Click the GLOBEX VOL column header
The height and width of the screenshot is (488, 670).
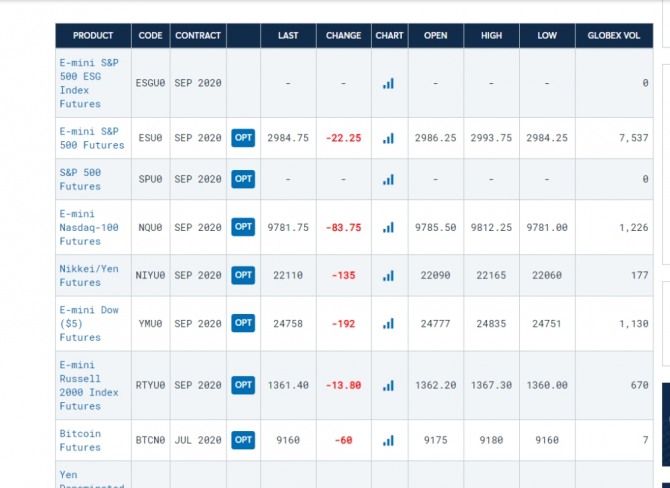[x=616, y=36]
